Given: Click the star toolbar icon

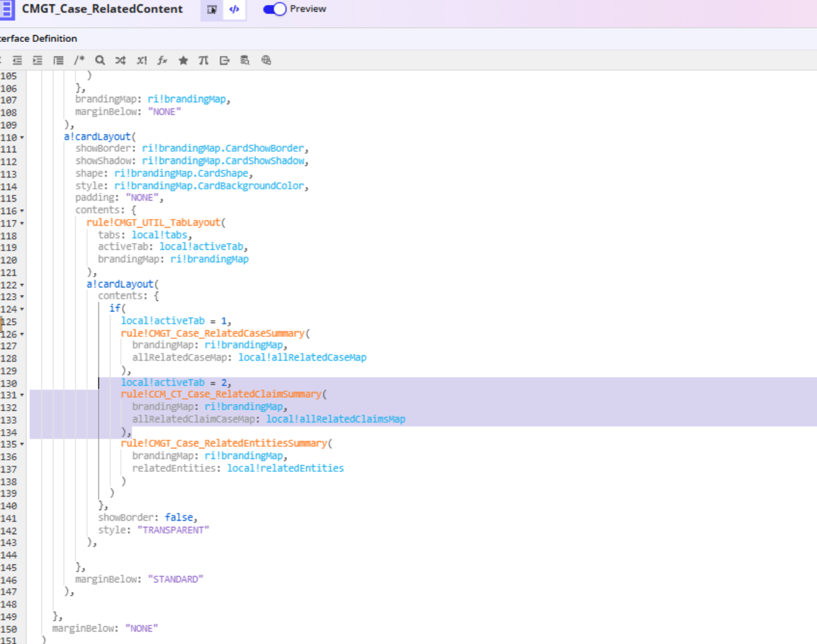Looking at the screenshot, I should [183, 60].
